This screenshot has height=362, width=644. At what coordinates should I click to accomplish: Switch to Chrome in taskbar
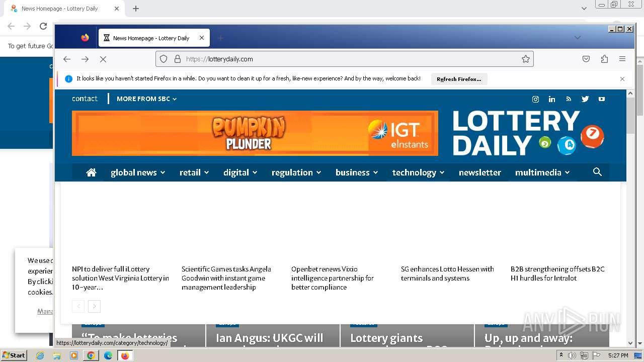click(91, 355)
